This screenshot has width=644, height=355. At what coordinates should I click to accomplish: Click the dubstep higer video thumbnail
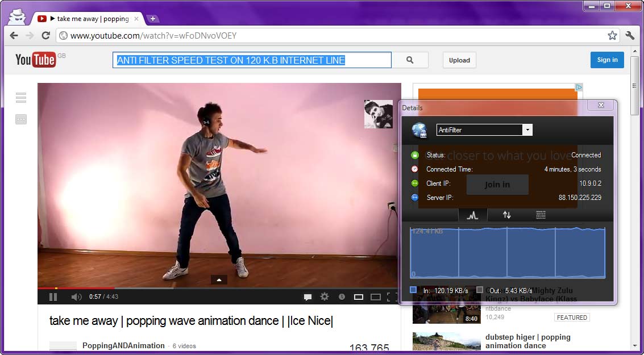pyautogui.click(x=446, y=341)
